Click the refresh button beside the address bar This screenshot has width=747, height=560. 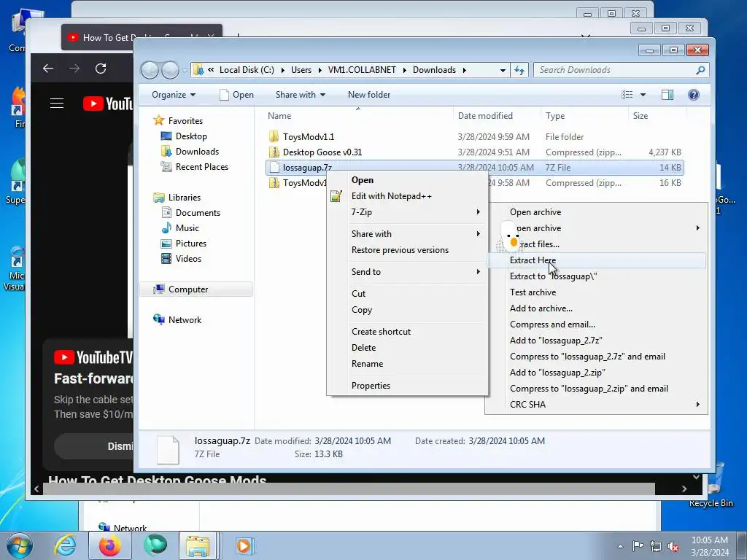[519, 70]
